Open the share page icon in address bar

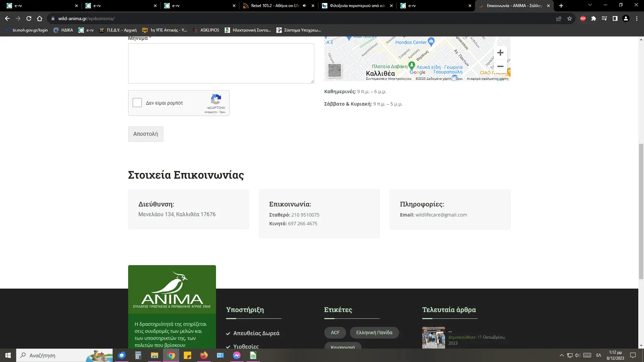click(x=559, y=18)
